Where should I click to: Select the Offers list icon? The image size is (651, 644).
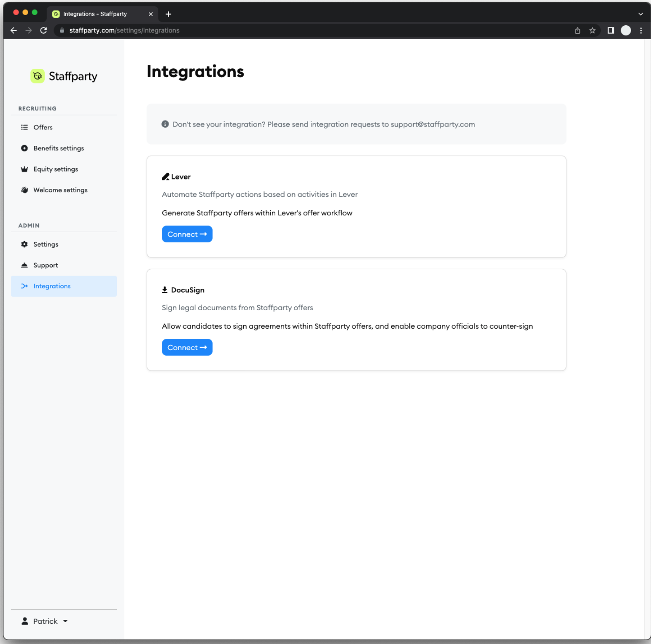(24, 127)
